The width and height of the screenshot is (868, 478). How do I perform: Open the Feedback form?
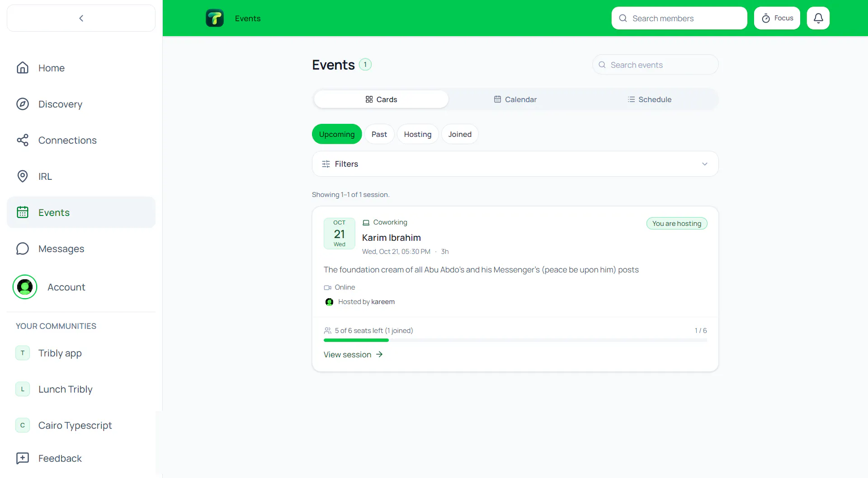point(81,458)
